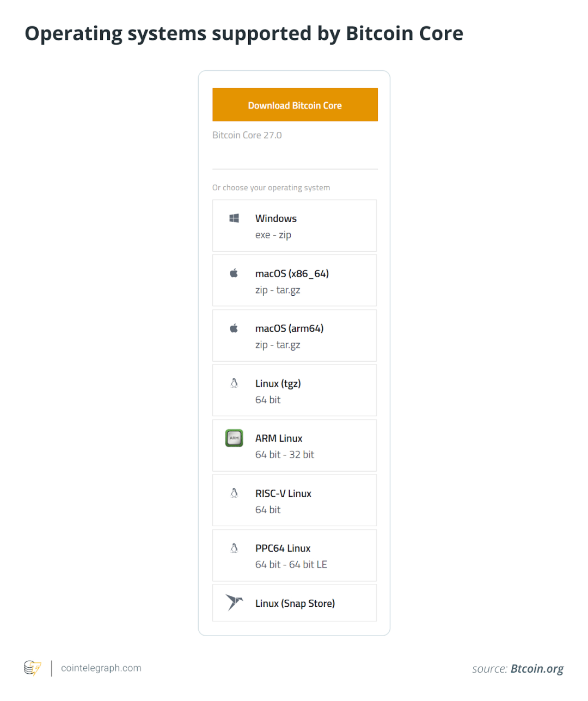Click the Apple icon beside macOS (arm64)
The image size is (588, 701).
point(234,328)
